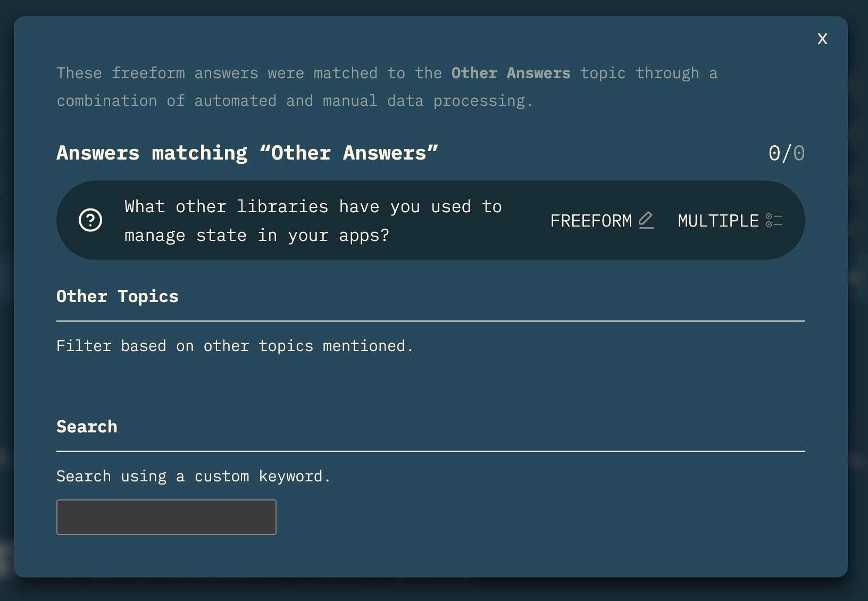Close the freeform answers dialog
868x601 pixels.
pyautogui.click(x=822, y=39)
